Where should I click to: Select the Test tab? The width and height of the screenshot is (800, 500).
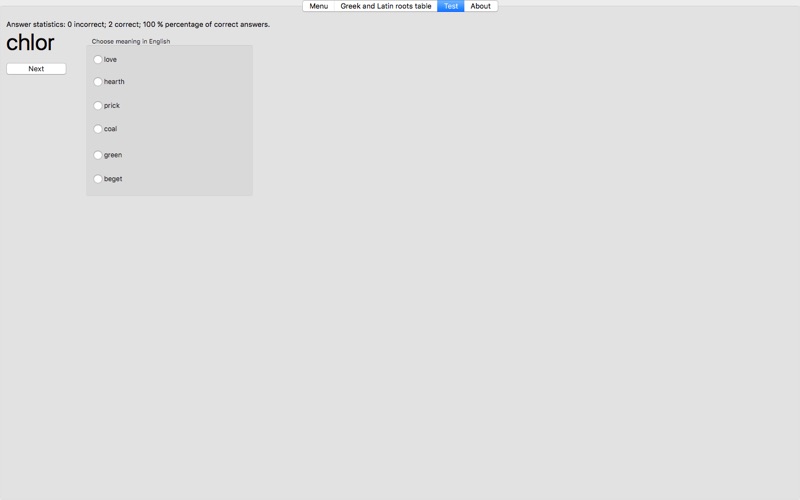[x=451, y=6]
